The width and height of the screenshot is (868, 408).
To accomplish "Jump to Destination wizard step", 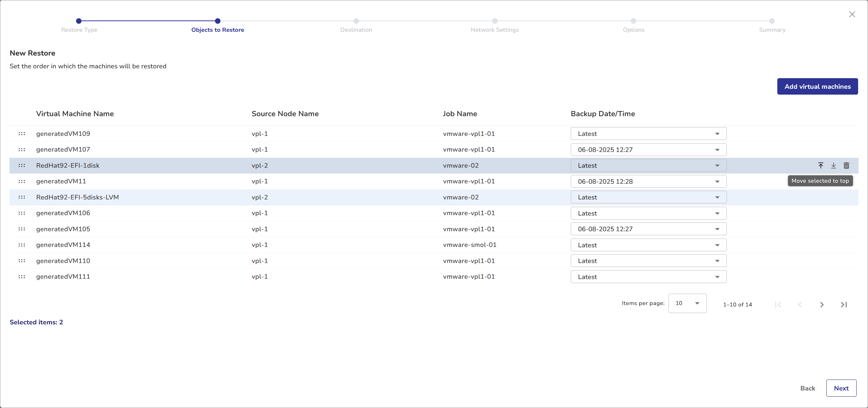I will point(356,21).
